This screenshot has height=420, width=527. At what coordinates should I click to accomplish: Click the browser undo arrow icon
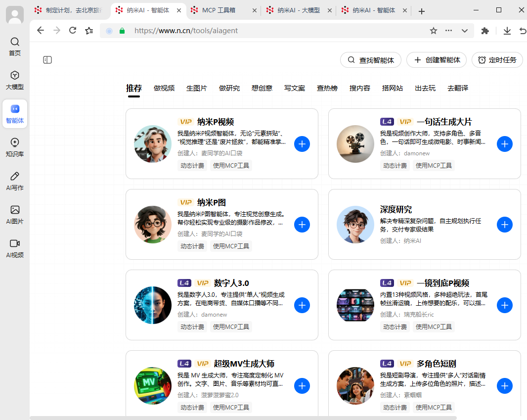(x=523, y=31)
